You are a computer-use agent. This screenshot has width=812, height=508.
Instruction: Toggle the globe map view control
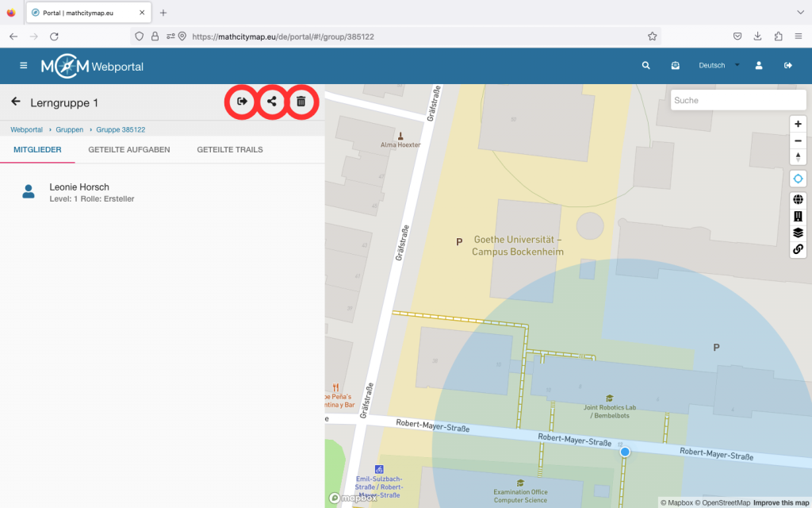pos(798,200)
